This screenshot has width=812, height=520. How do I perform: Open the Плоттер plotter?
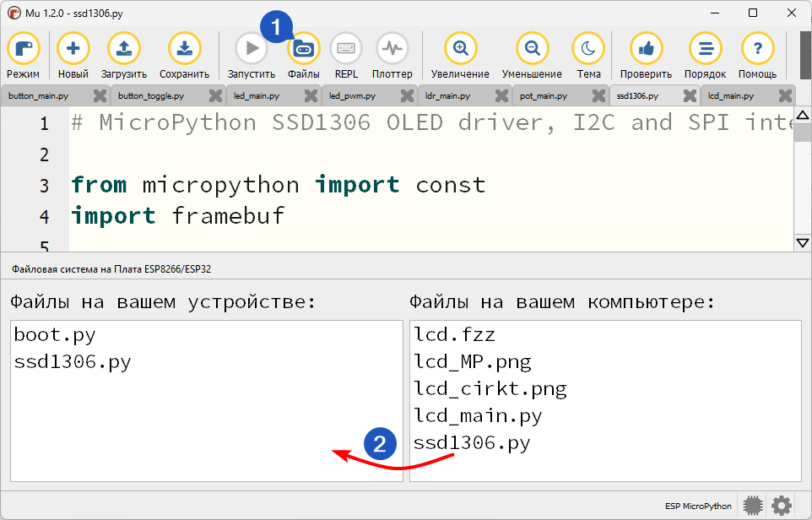[392, 56]
